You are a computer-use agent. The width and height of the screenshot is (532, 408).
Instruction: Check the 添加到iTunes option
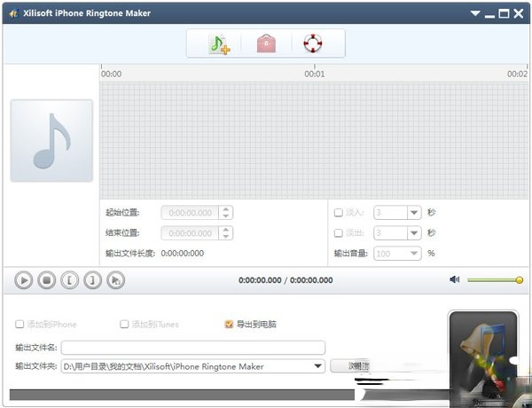click(124, 324)
